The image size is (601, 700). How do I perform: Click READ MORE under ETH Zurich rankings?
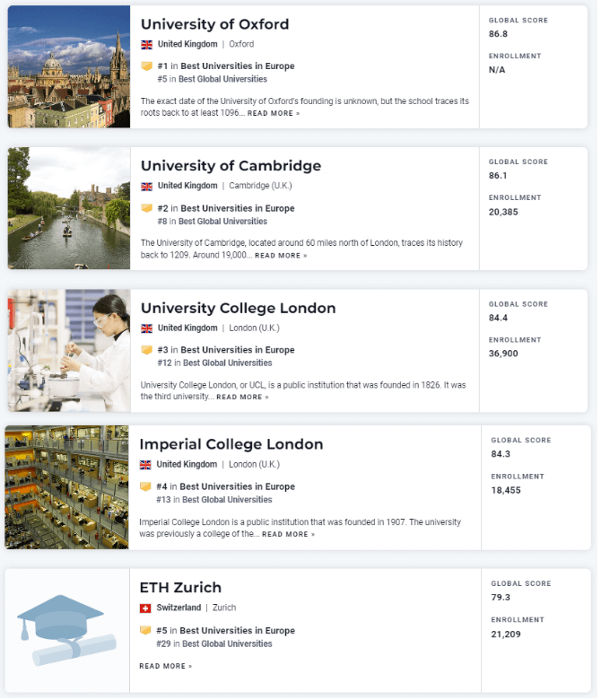pos(165,666)
